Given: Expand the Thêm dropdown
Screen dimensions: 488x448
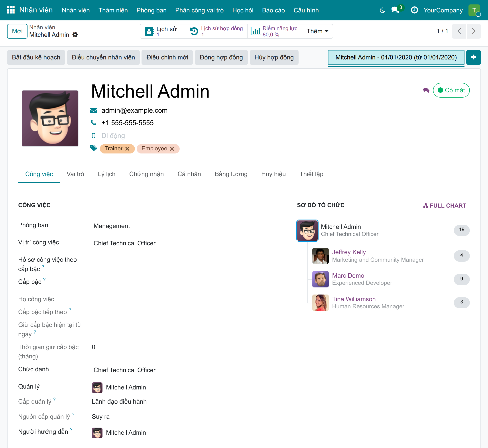Looking at the screenshot, I should point(317,31).
